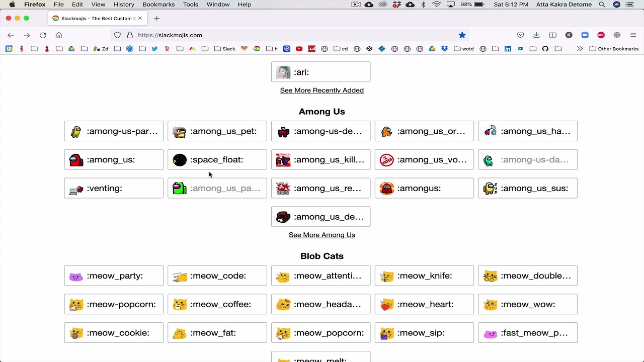Open the Apple menu

click(12, 5)
